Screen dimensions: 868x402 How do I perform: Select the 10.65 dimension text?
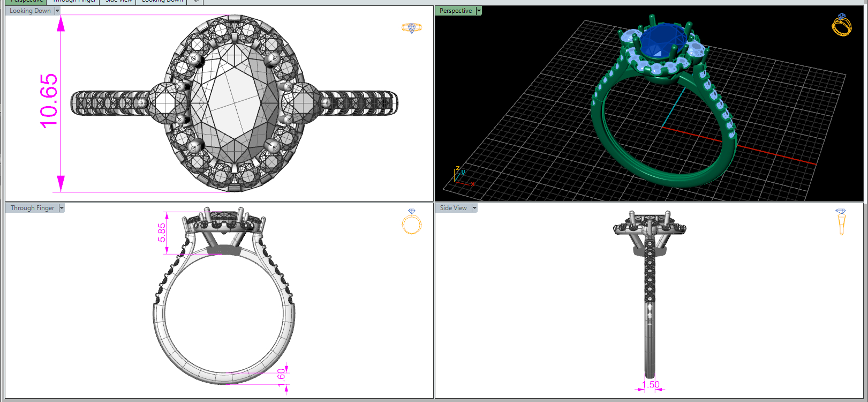(x=48, y=101)
